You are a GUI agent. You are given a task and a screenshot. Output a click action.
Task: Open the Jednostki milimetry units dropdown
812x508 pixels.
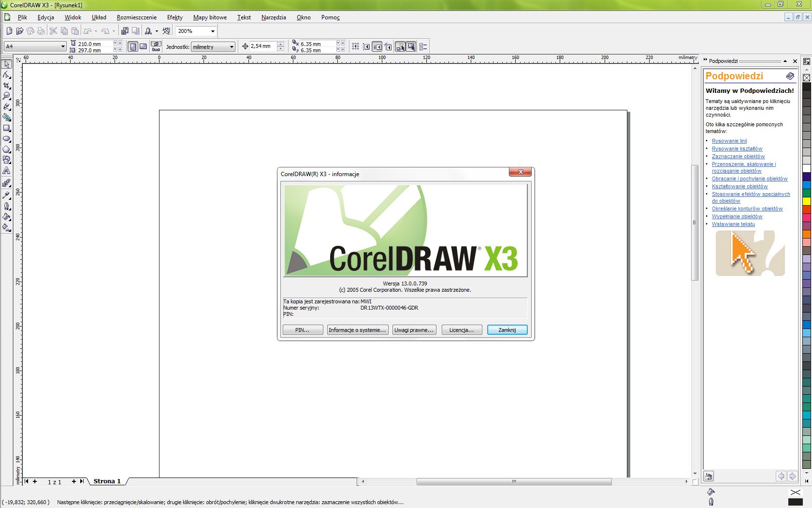tap(232, 47)
